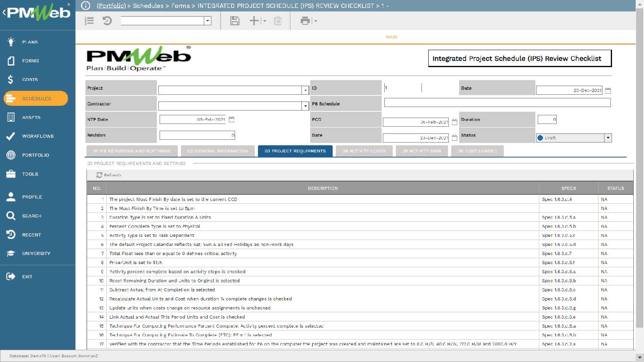Open the Forms sidebar icon
Image resolution: width=644 pixels, height=362 pixels.
point(11,60)
